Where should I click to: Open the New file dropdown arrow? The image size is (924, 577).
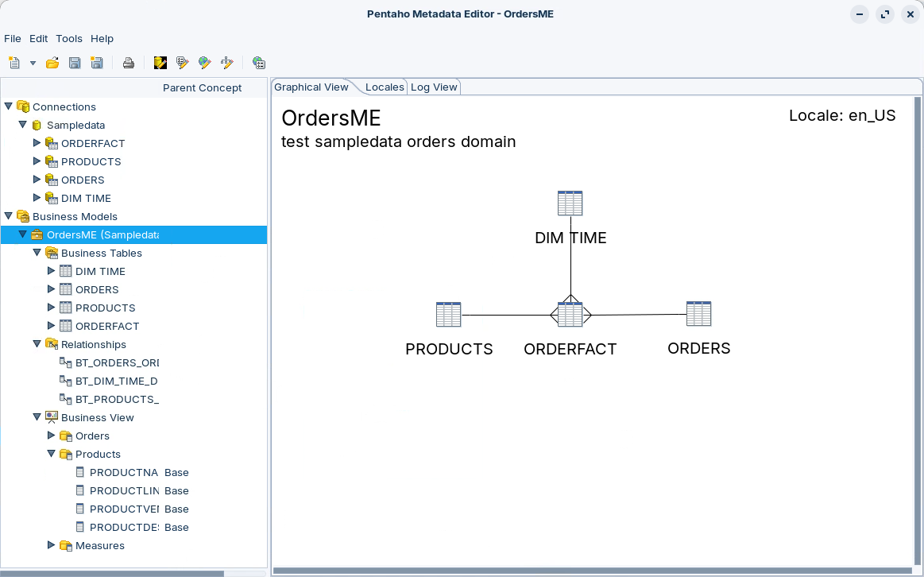click(33, 63)
